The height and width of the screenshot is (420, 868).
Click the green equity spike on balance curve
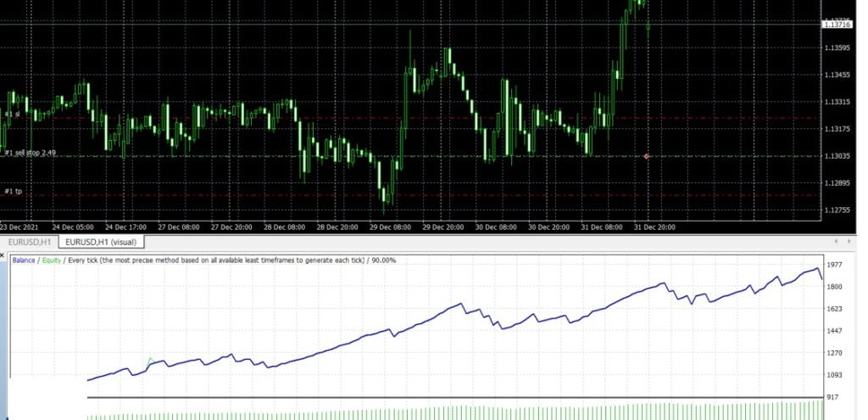(x=151, y=360)
